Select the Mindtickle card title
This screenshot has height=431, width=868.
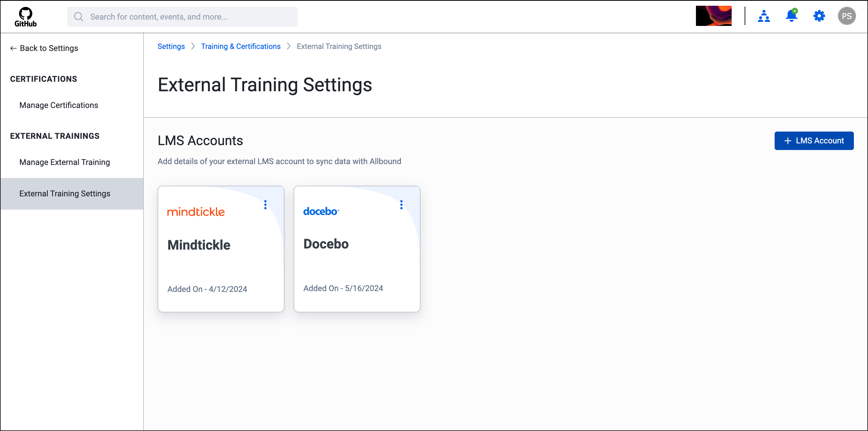coord(199,245)
